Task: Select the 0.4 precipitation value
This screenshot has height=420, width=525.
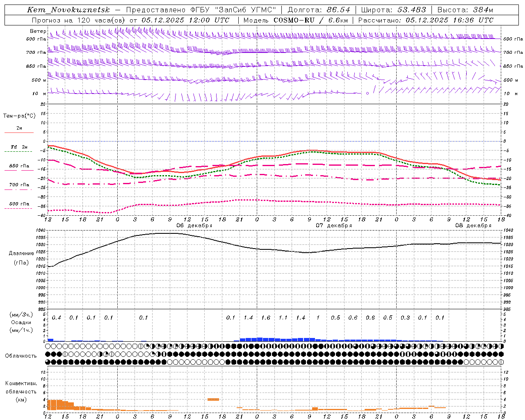Action: [57, 318]
